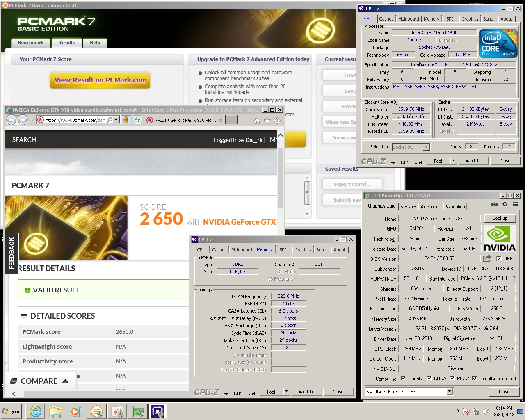This screenshot has height=420, width=525.
Task: Click the address bar search magnifier icon
Action: (110, 120)
